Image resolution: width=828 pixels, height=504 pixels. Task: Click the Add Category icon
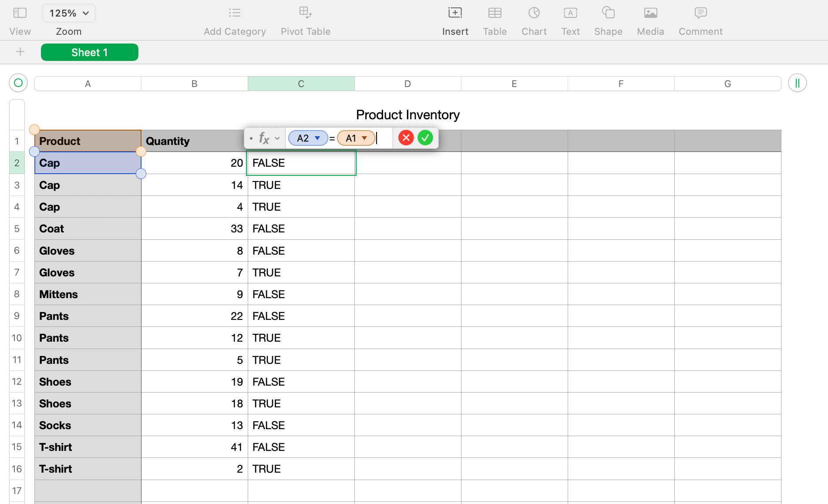click(234, 13)
